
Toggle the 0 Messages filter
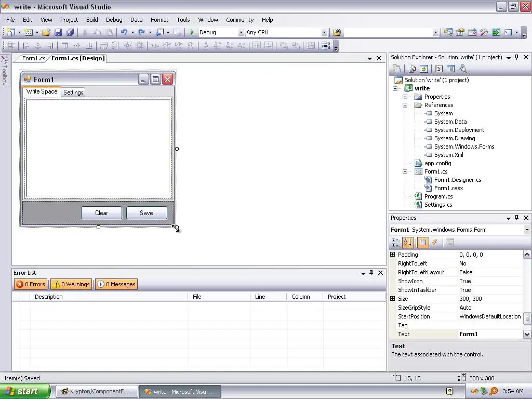click(x=116, y=284)
